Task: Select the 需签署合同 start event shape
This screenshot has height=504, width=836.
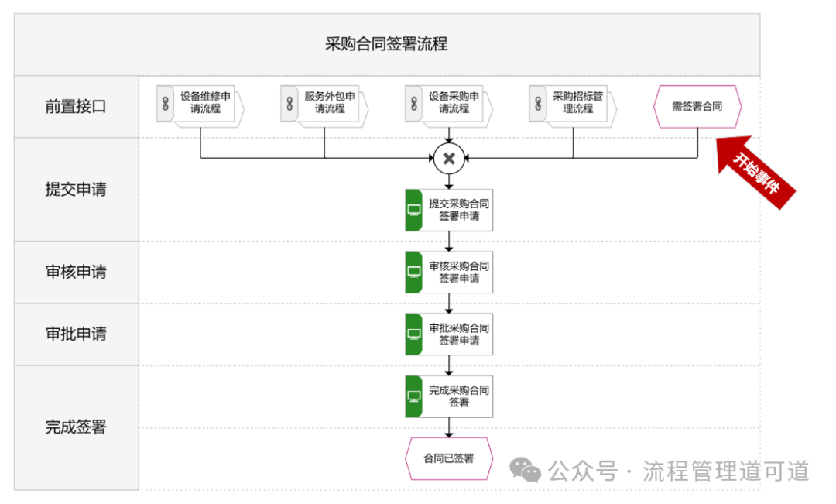Action: pos(697,106)
